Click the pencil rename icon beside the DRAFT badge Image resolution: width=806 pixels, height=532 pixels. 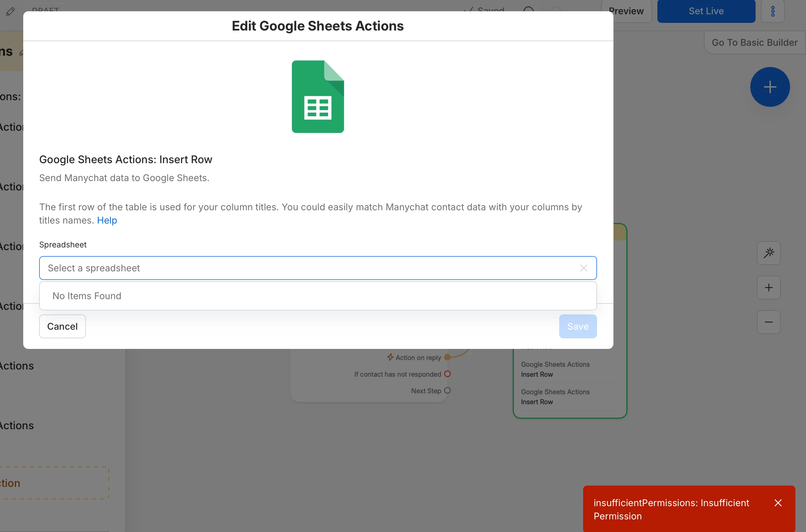[x=11, y=12]
